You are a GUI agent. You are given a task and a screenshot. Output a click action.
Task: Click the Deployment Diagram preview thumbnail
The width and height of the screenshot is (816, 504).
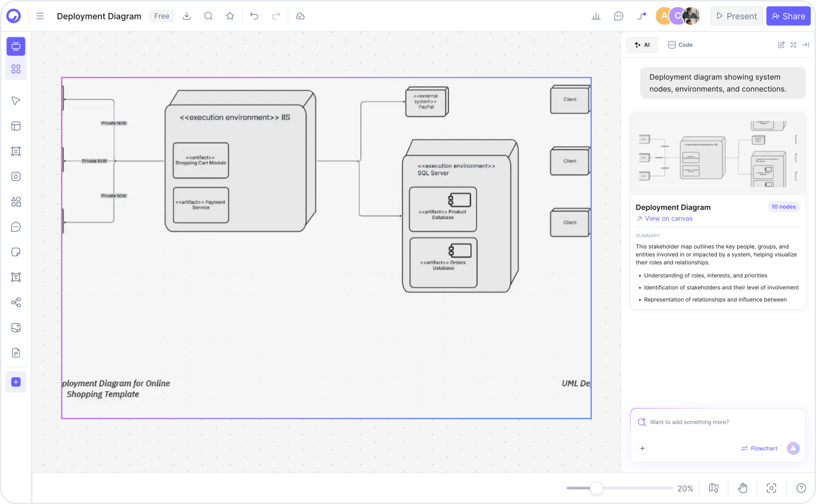718,154
